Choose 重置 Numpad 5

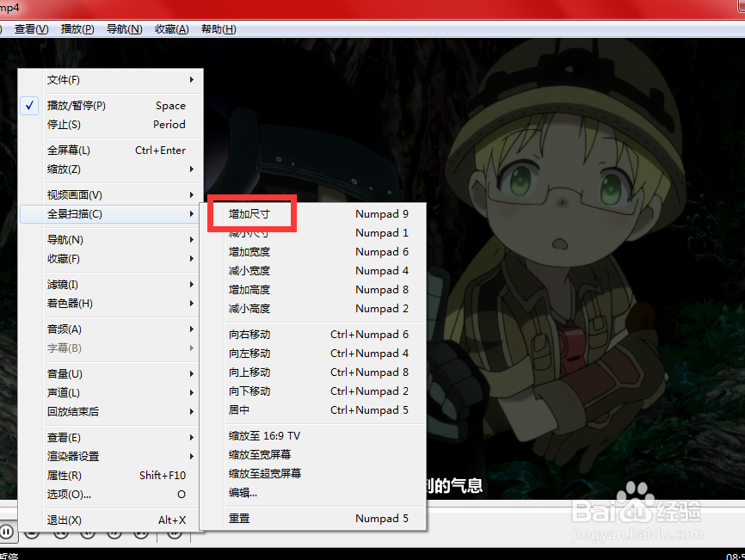point(312,518)
